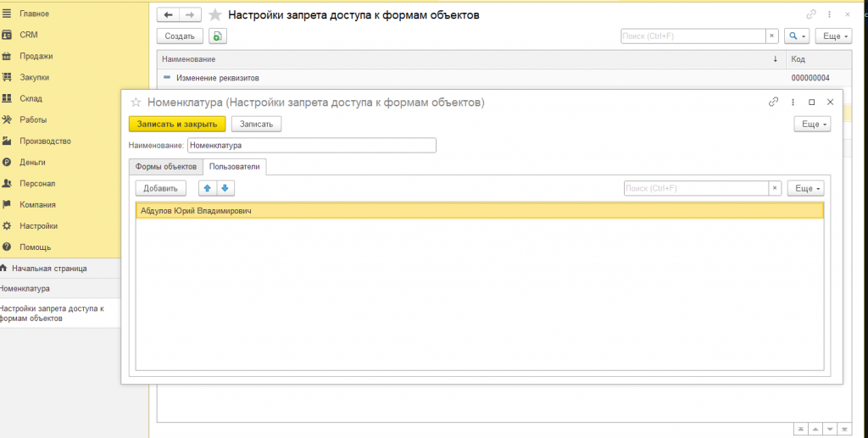Viewport: 868px width, 438px height.
Task: Get link for the Номенклатура dialog
Action: click(773, 102)
